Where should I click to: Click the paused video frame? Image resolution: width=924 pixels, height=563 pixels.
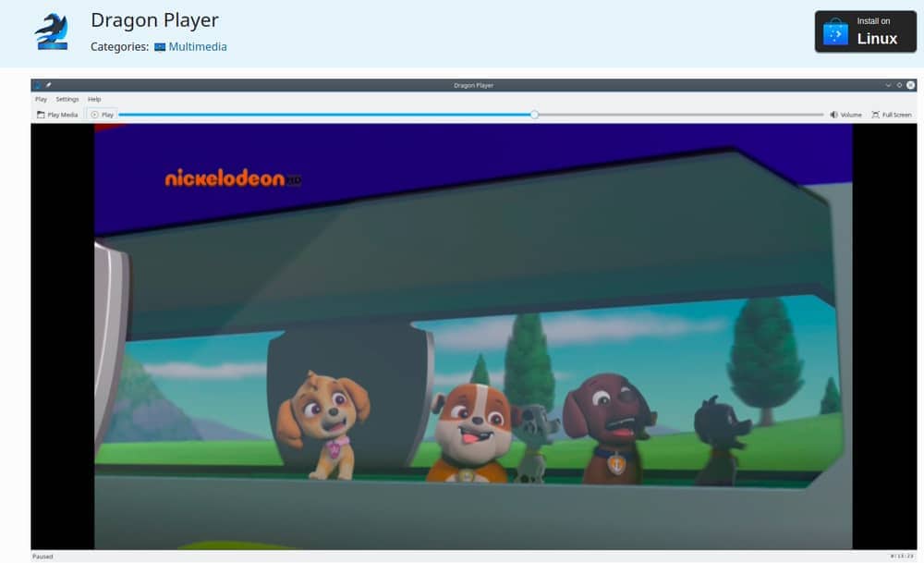tap(473, 337)
